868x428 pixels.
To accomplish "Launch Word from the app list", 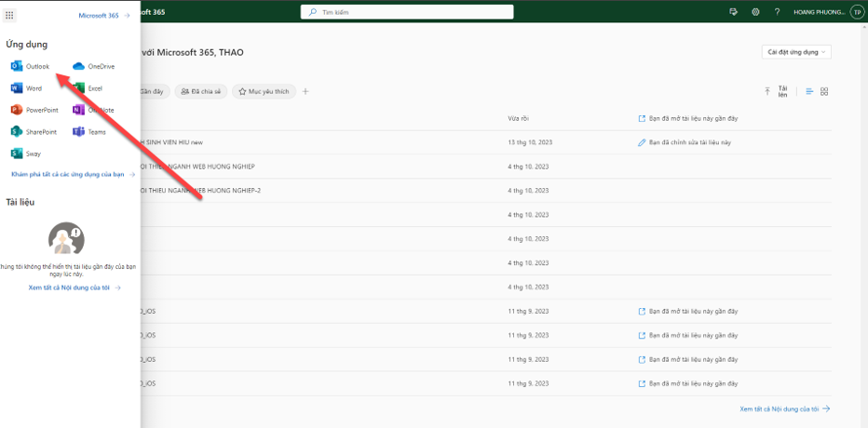I will click(x=27, y=87).
